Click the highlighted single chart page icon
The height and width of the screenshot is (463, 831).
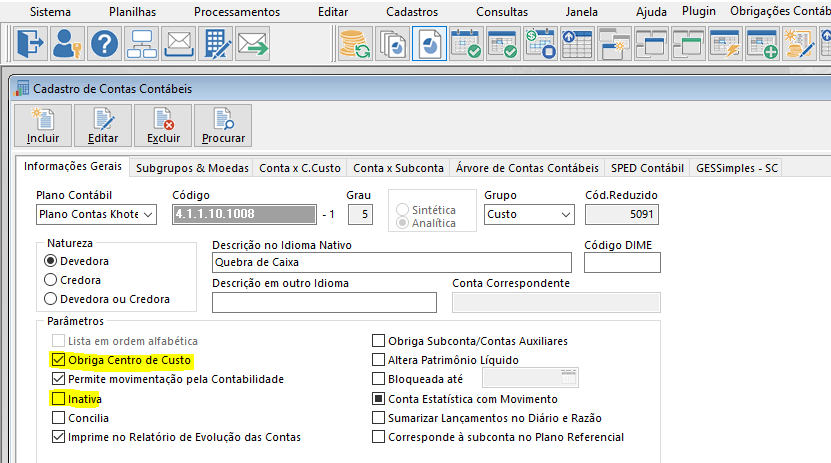click(x=429, y=43)
